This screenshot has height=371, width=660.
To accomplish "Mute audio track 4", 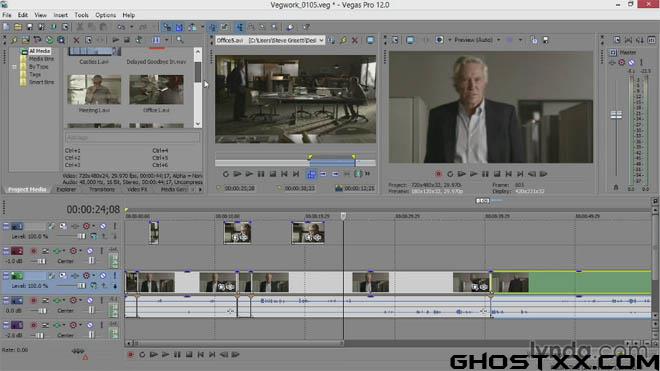I will [90, 301].
